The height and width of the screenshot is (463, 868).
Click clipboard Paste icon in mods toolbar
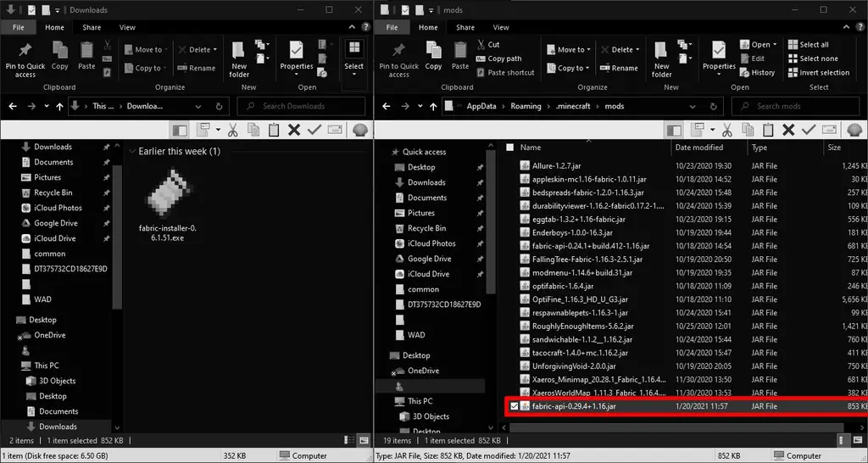(x=768, y=130)
